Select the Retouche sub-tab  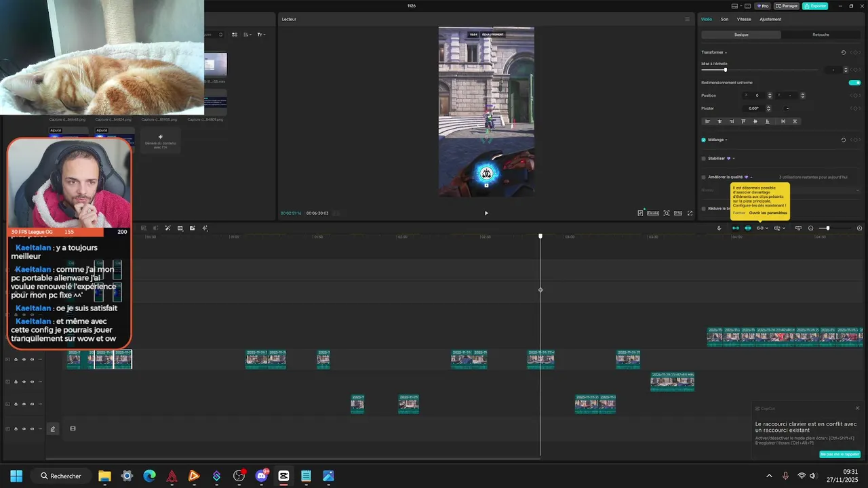(821, 35)
